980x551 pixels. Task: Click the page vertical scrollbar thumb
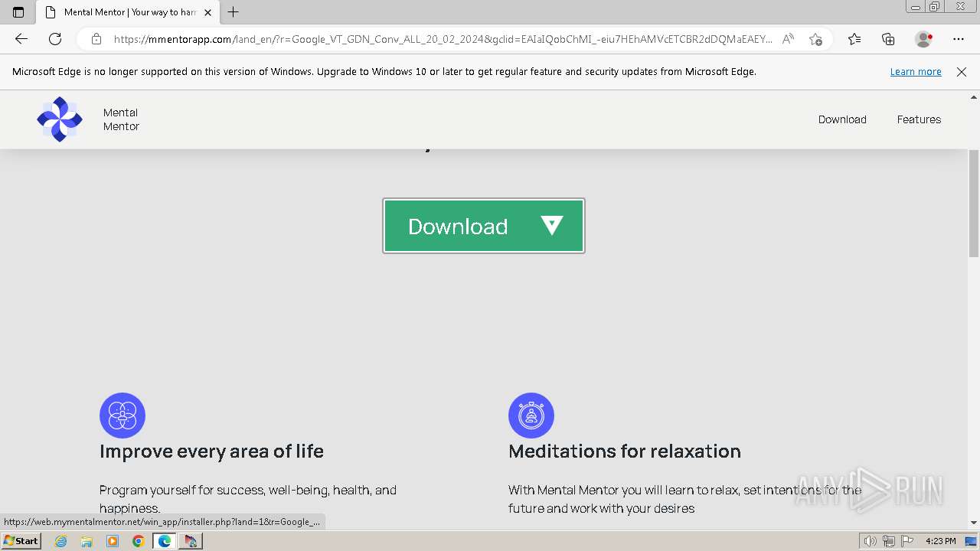coord(974,203)
